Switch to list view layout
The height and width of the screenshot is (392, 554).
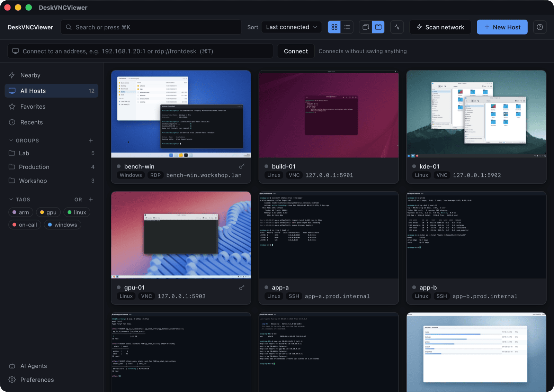coord(347,27)
